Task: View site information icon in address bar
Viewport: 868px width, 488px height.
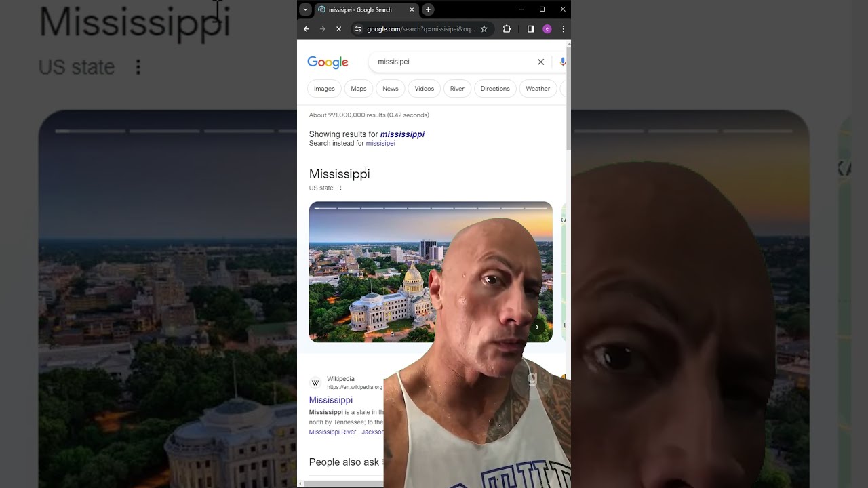Action: coord(358,29)
